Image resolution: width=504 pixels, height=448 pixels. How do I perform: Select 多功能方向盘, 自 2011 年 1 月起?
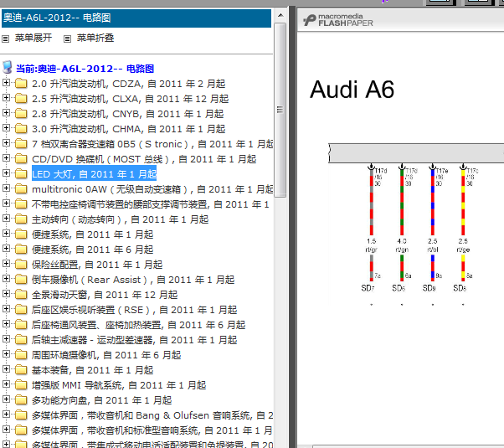101,400
